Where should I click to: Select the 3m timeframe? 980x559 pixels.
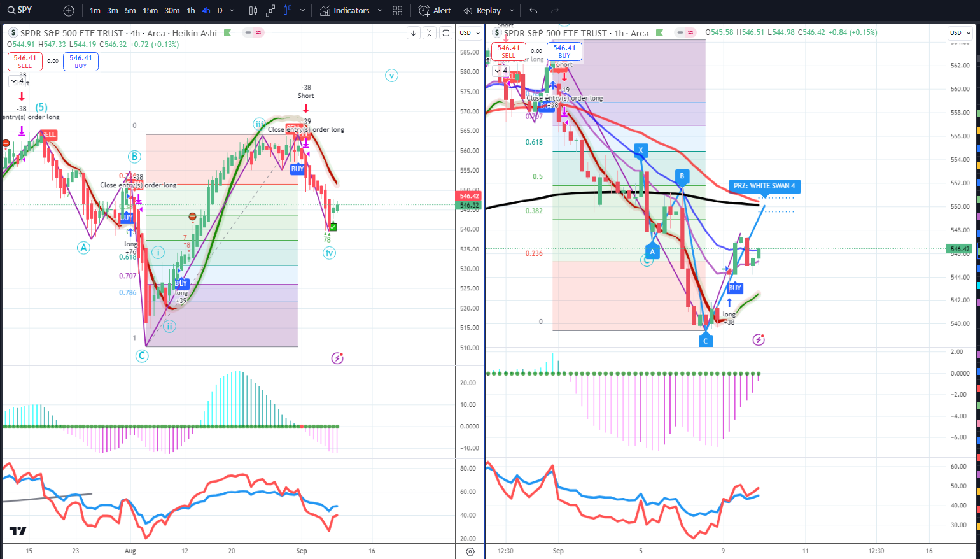113,11
